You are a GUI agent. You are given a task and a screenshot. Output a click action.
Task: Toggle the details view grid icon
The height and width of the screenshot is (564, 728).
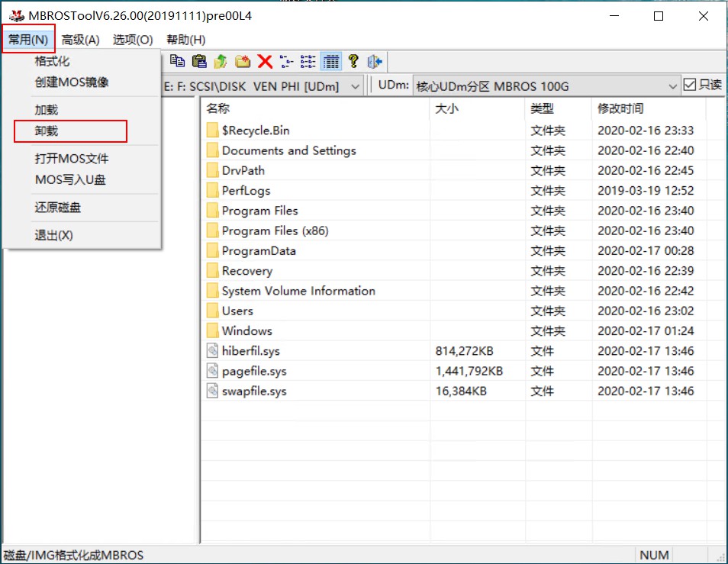click(330, 61)
